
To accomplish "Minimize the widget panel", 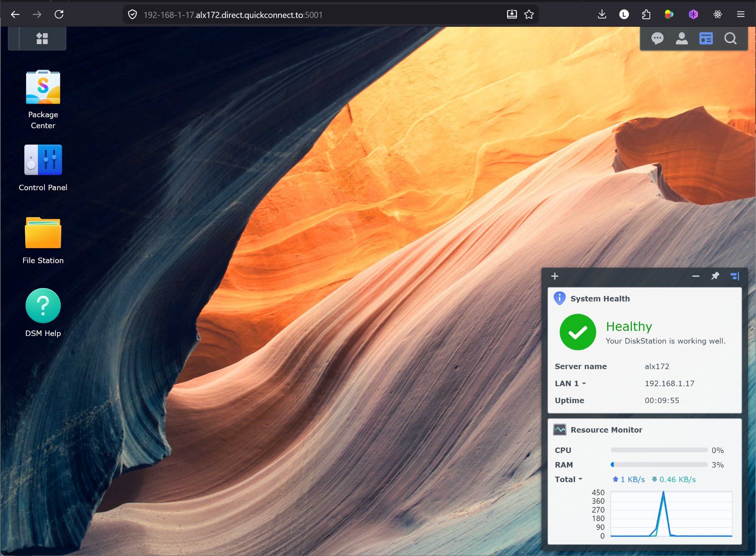I will click(x=696, y=276).
